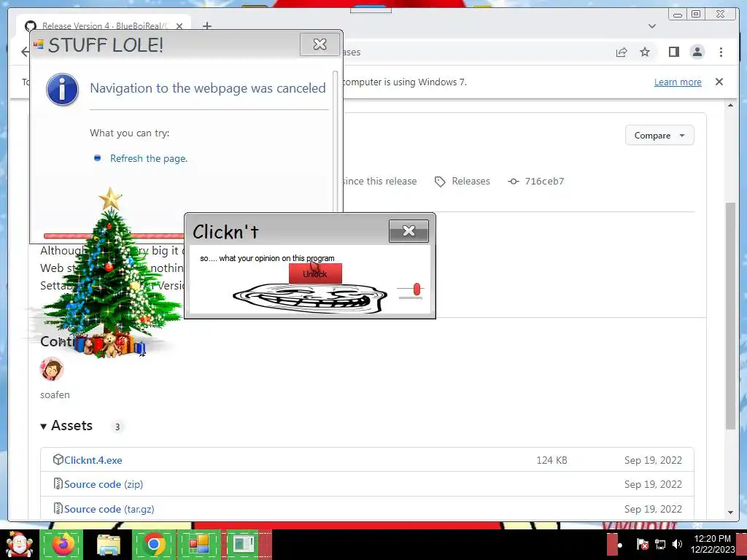Open a new tab with plus button
Image resolution: width=747 pixels, height=560 pixels.
pyautogui.click(x=206, y=26)
